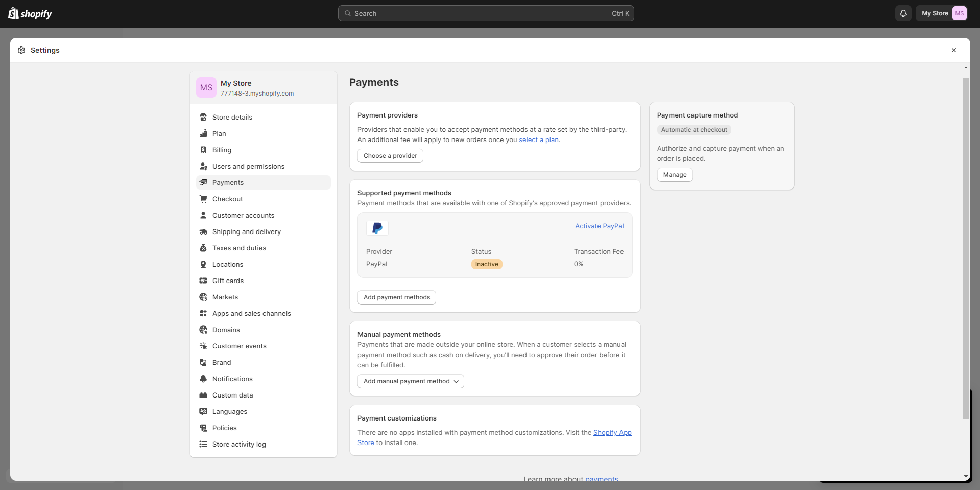Go to Plan settings
Screen dimensions: 980x490
[x=264, y=133]
